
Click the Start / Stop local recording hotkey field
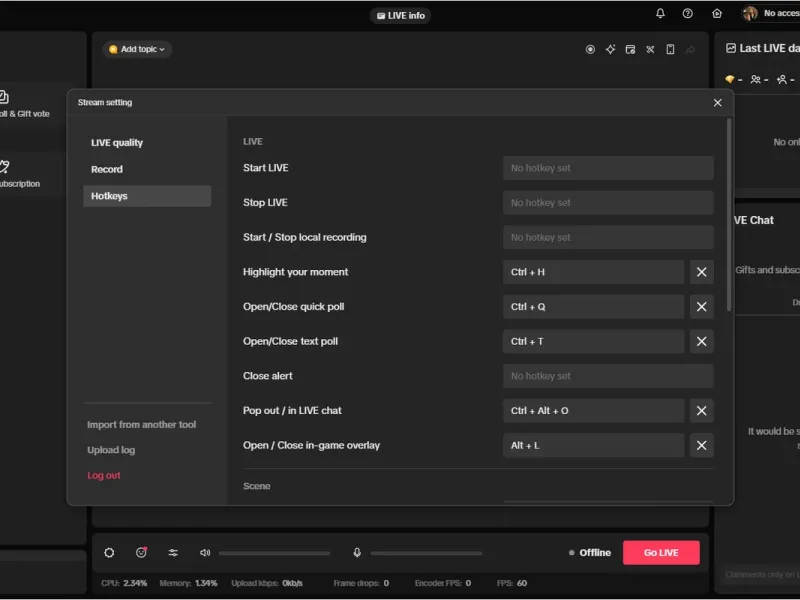pos(608,237)
